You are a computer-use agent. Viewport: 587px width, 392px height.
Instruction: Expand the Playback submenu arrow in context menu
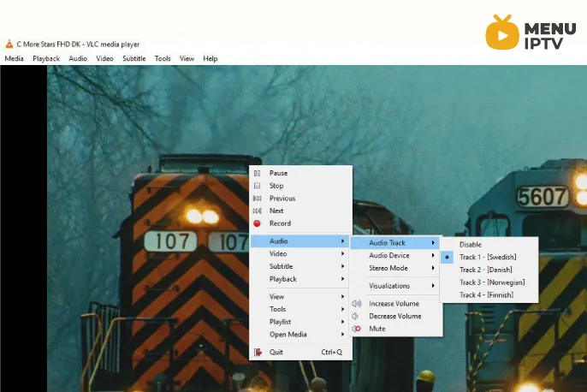click(342, 279)
